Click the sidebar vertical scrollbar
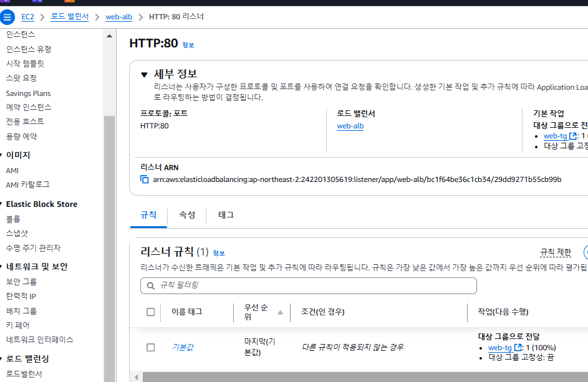The height and width of the screenshot is (382, 588). 110,247
